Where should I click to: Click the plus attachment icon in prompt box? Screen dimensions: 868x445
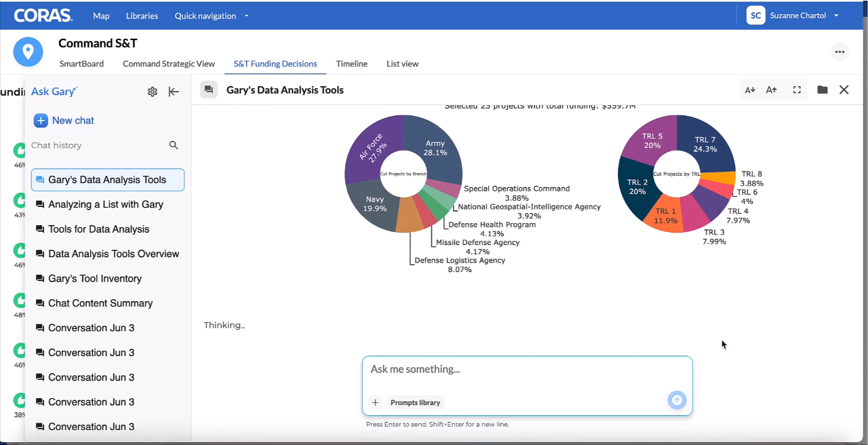point(375,402)
